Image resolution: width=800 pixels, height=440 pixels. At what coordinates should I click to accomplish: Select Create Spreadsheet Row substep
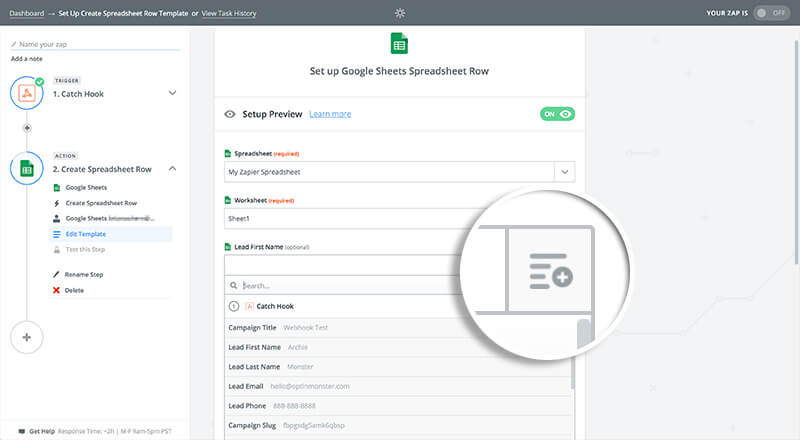101,203
